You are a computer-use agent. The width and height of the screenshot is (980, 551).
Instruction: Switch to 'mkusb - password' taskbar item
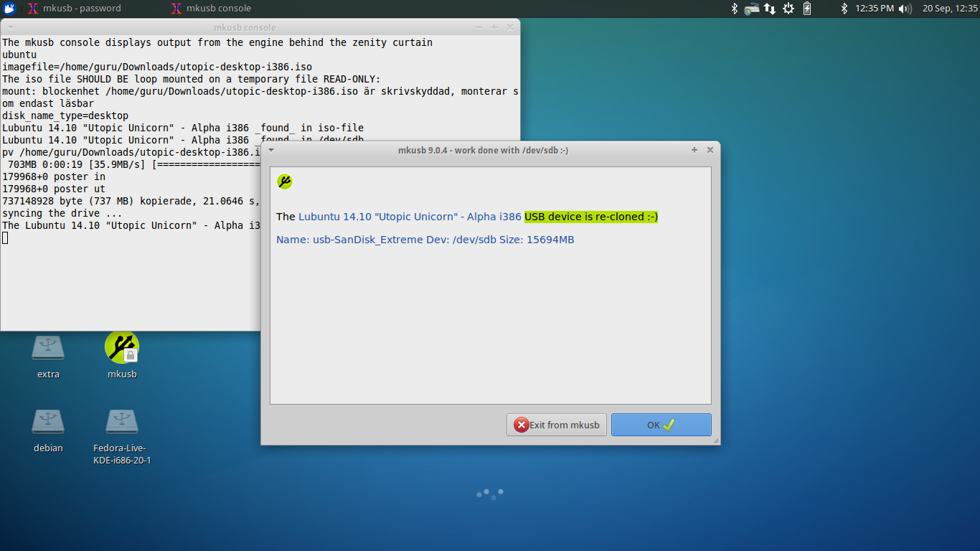click(x=74, y=9)
